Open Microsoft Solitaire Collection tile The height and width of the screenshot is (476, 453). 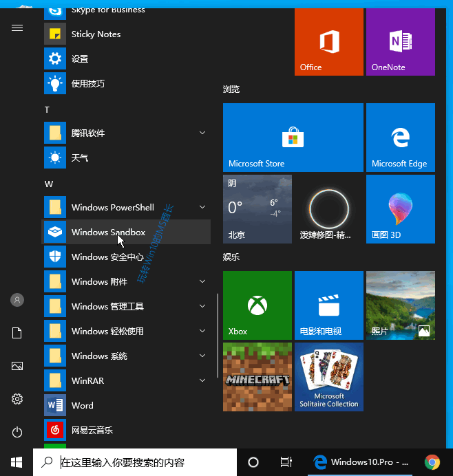pyautogui.click(x=329, y=377)
